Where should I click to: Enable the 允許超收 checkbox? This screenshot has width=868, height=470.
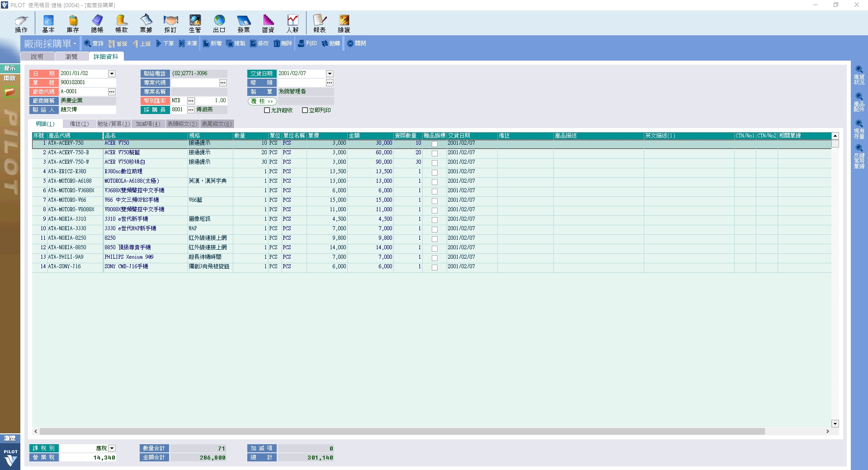[x=267, y=110]
